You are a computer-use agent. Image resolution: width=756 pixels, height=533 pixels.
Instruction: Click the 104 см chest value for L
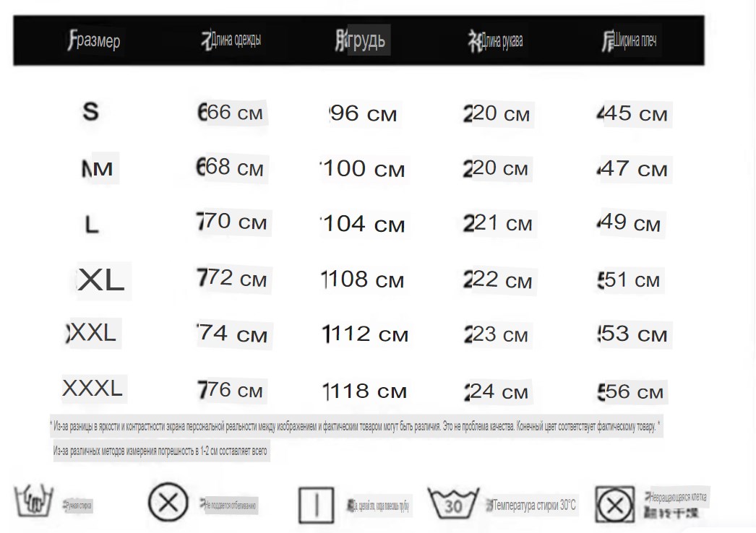pyautogui.click(x=363, y=225)
